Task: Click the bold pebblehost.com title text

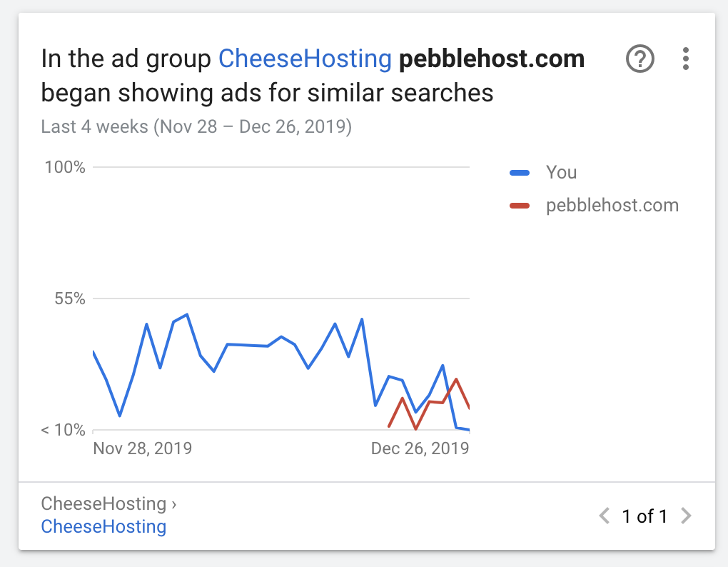Action: 492,59
